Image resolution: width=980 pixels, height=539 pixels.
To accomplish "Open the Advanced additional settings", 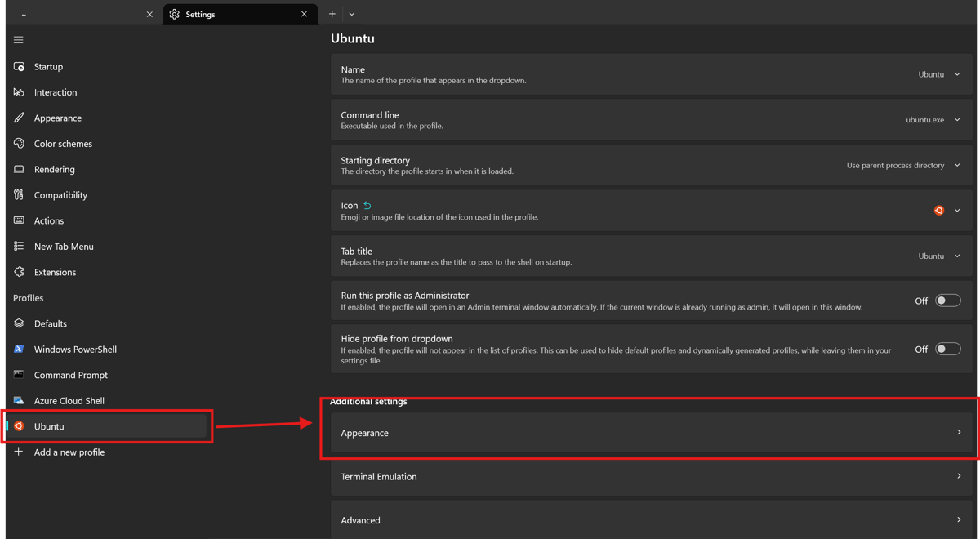I will (652, 520).
